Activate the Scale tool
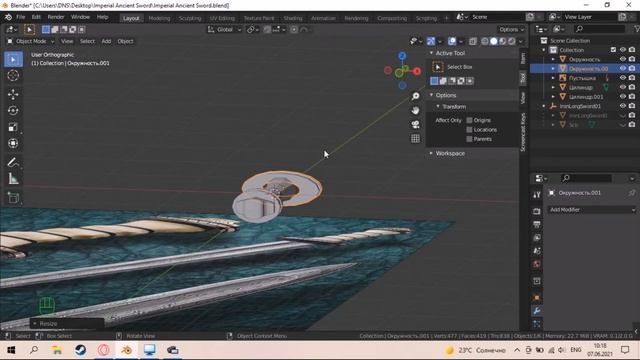This screenshot has height=360, width=640. 13,127
